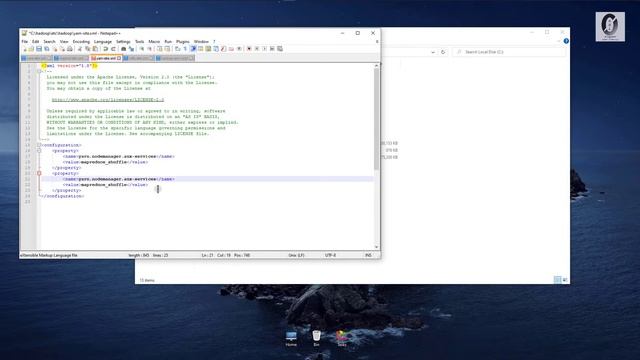Open the Plugins menu
This screenshot has height=360, width=640.
(183, 42)
